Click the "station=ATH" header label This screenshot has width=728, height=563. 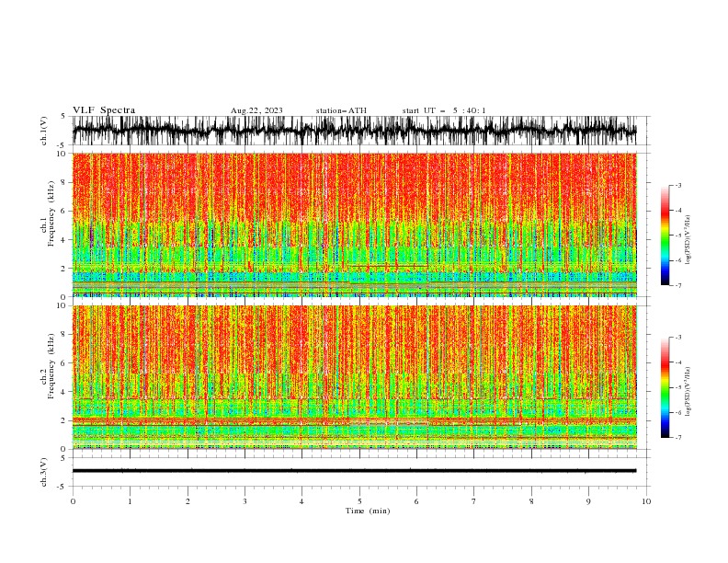pyautogui.click(x=341, y=110)
